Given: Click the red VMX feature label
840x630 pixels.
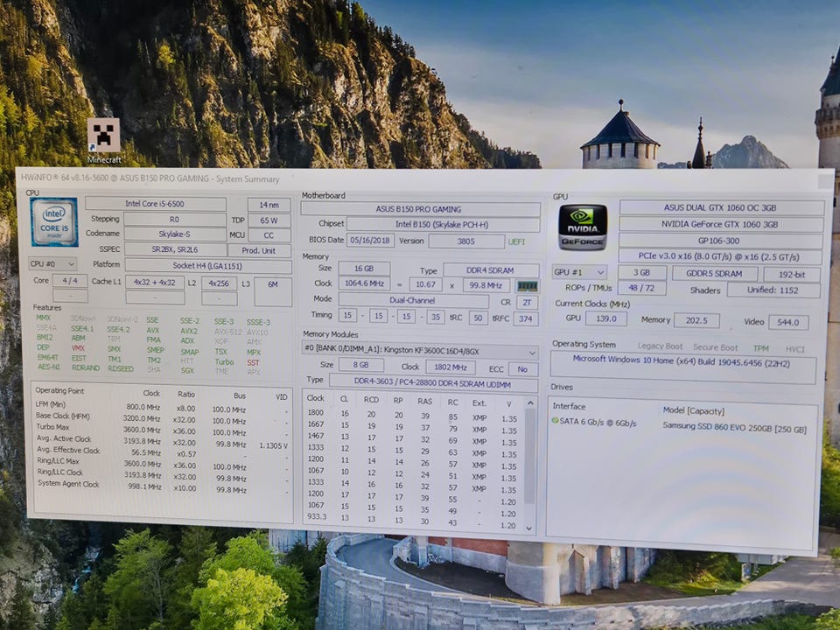Looking at the screenshot, I should pyautogui.click(x=78, y=347).
